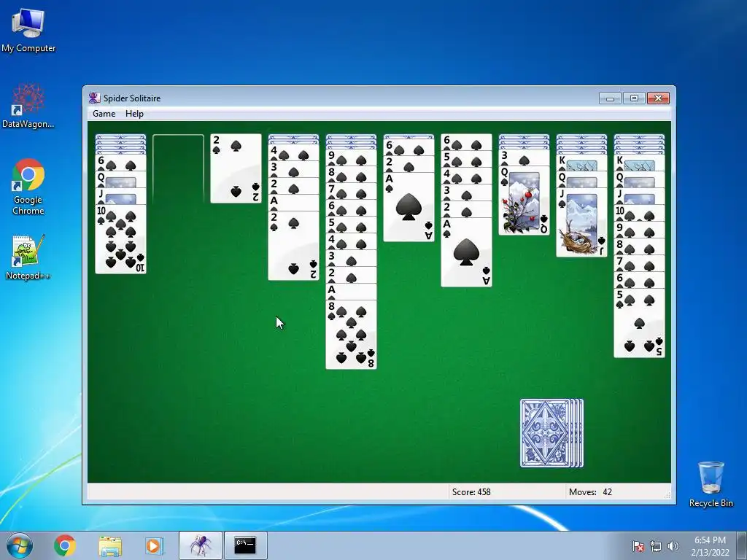Open Windows Media Player from taskbar

pyautogui.click(x=154, y=545)
